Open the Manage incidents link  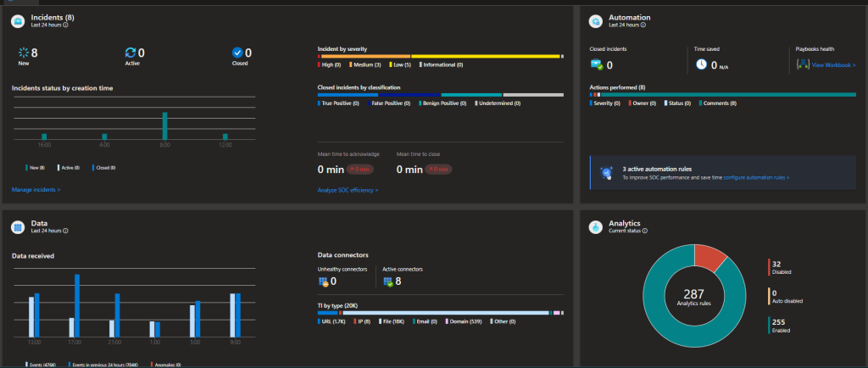(36, 190)
